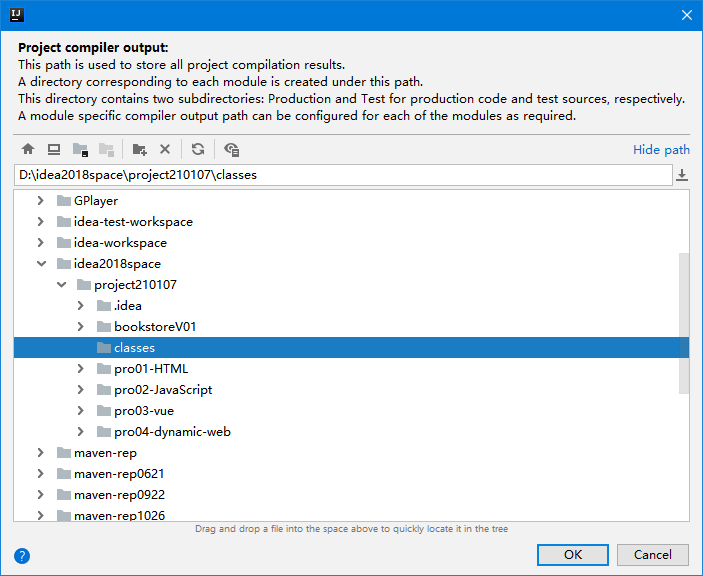Confirm with the OK button

(x=573, y=555)
